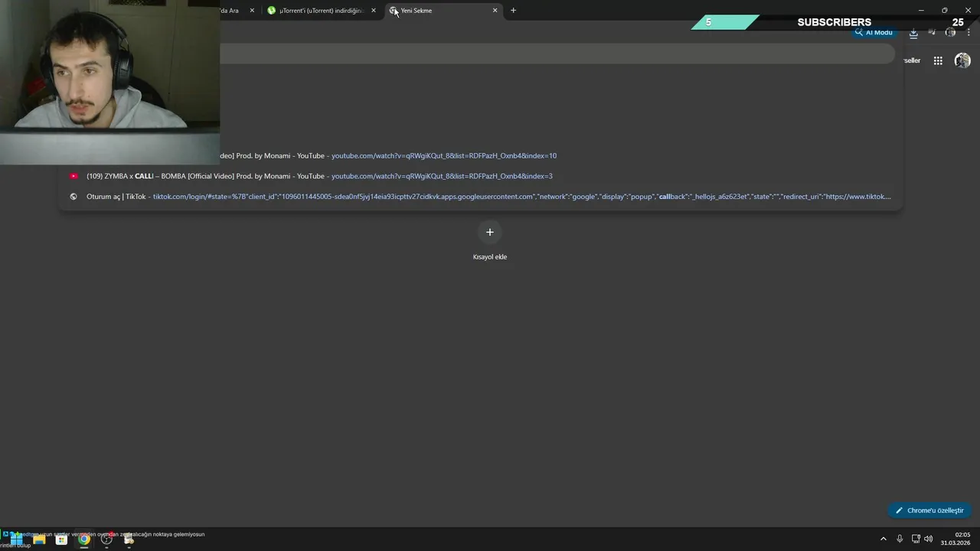Open the media controls music queue icon

[x=932, y=32]
